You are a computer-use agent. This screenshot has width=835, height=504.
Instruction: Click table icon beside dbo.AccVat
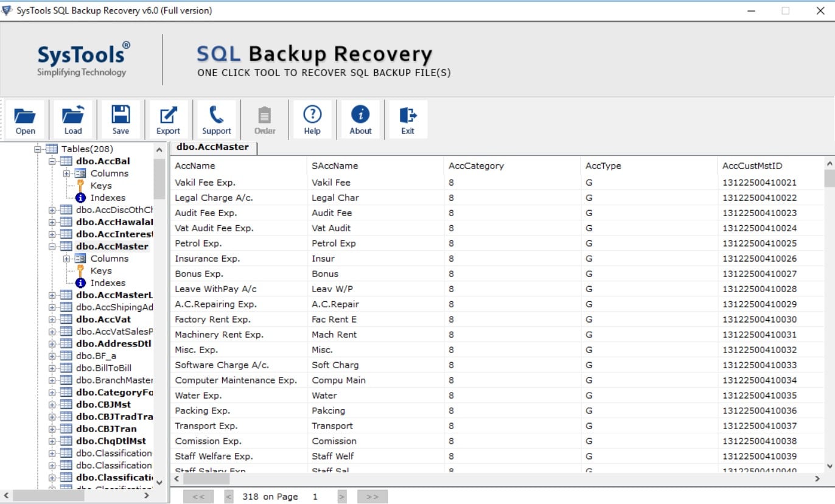[66, 320]
